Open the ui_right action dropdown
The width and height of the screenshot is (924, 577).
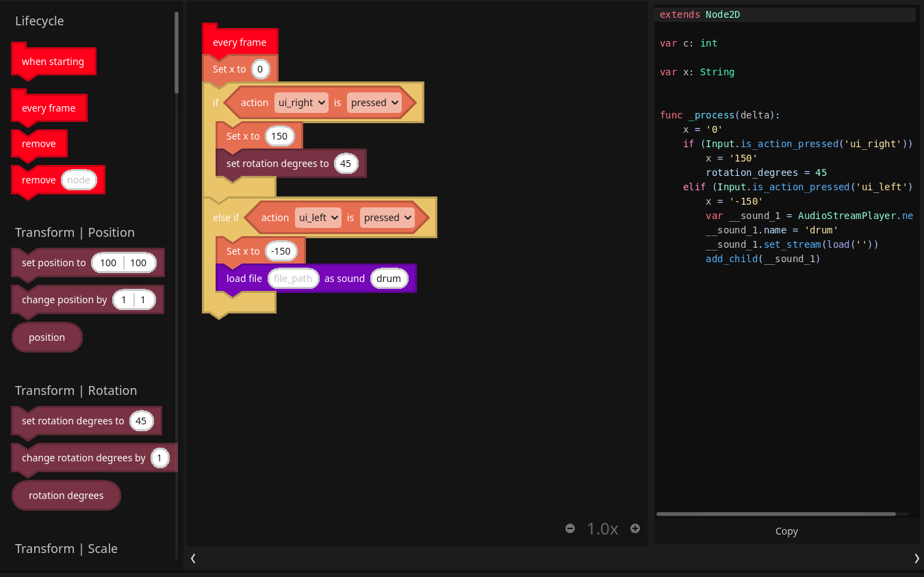pyautogui.click(x=301, y=103)
